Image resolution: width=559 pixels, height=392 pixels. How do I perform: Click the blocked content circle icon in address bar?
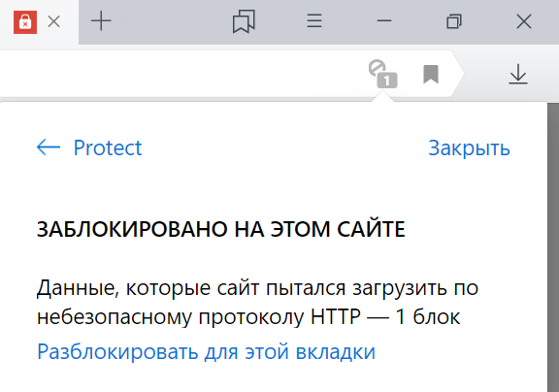377,68
